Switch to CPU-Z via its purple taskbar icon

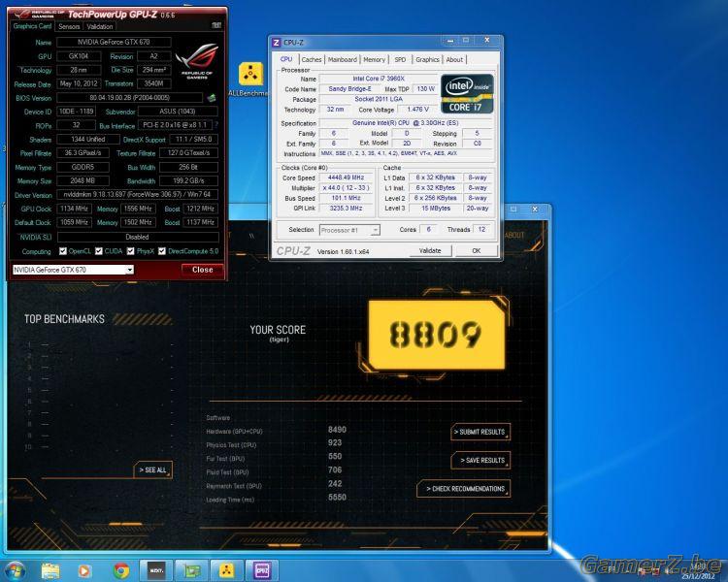(x=262, y=570)
